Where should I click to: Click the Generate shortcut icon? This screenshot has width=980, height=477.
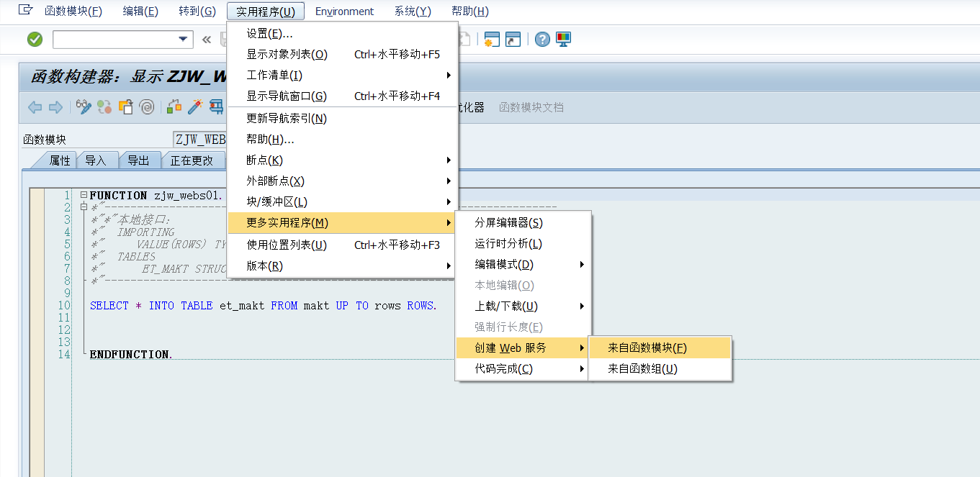coord(513,40)
